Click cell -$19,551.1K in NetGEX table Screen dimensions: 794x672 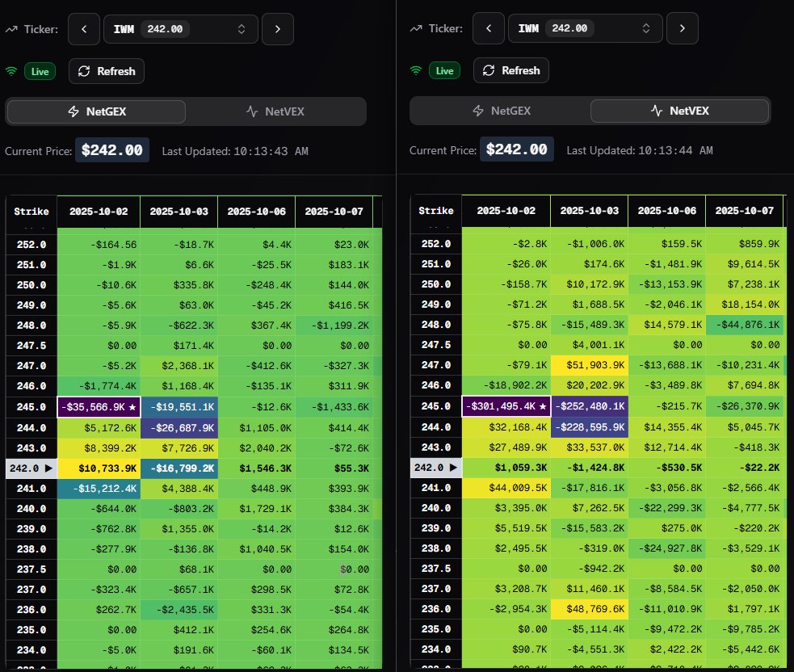179,407
